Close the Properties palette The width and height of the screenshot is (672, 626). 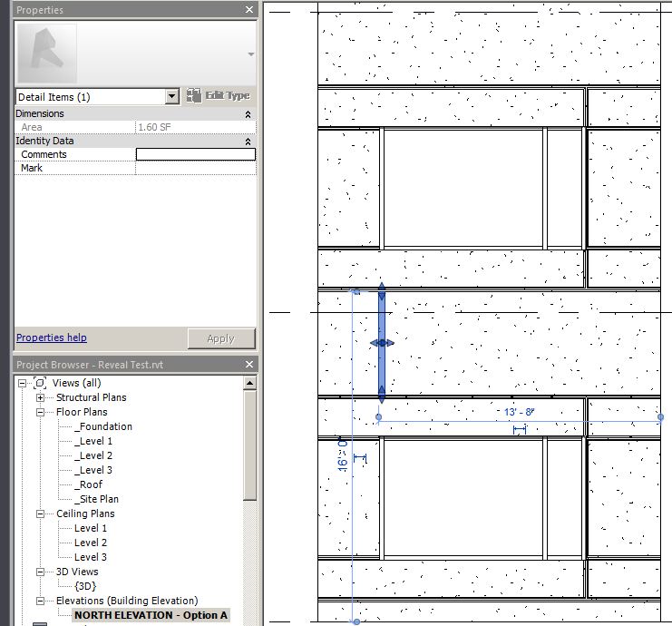[x=249, y=9]
